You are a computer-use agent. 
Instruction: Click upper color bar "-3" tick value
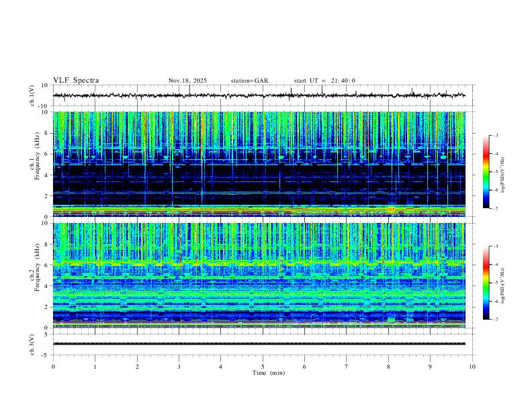495,135
